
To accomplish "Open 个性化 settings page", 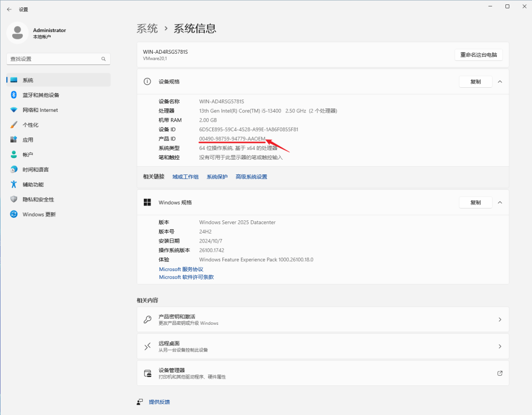I will [x=58, y=125].
